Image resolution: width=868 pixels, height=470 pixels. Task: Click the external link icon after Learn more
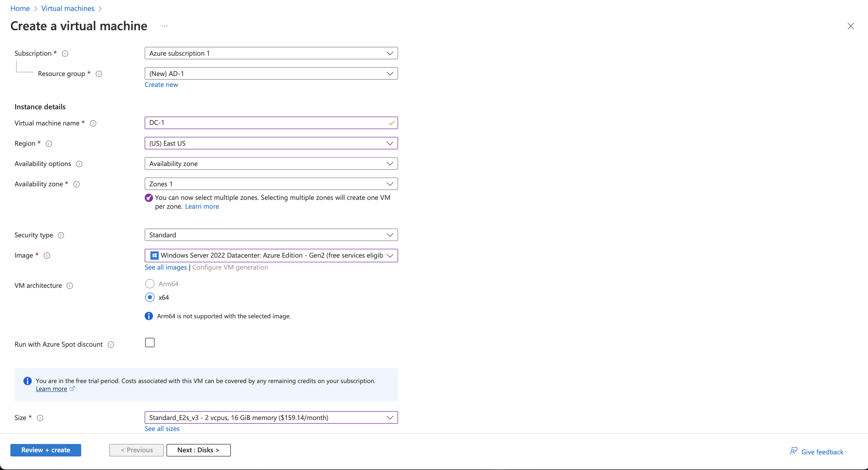tap(72, 389)
